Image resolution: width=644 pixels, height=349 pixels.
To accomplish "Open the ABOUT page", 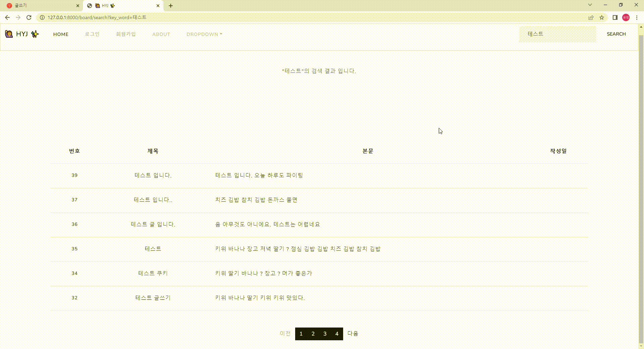I will click(161, 34).
